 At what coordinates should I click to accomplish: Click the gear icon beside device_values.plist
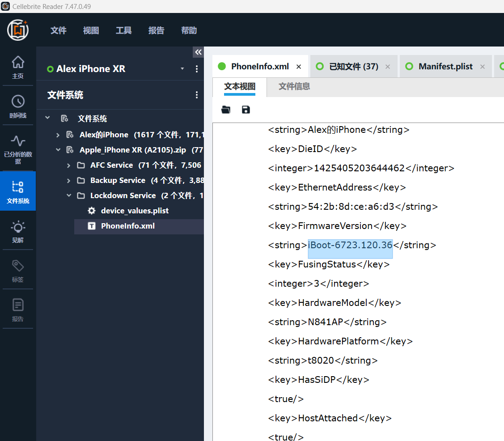point(92,211)
